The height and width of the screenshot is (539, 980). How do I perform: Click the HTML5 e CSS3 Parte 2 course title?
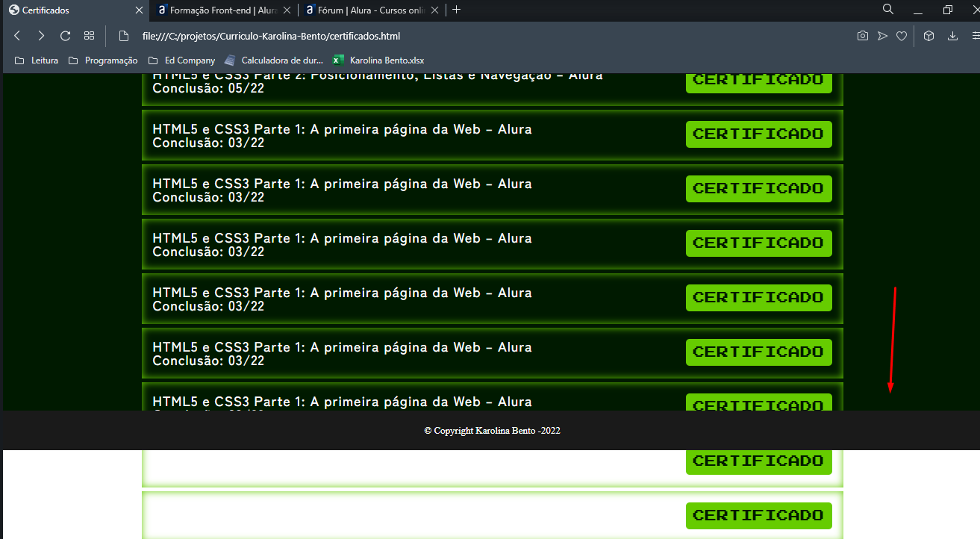(378, 76)
